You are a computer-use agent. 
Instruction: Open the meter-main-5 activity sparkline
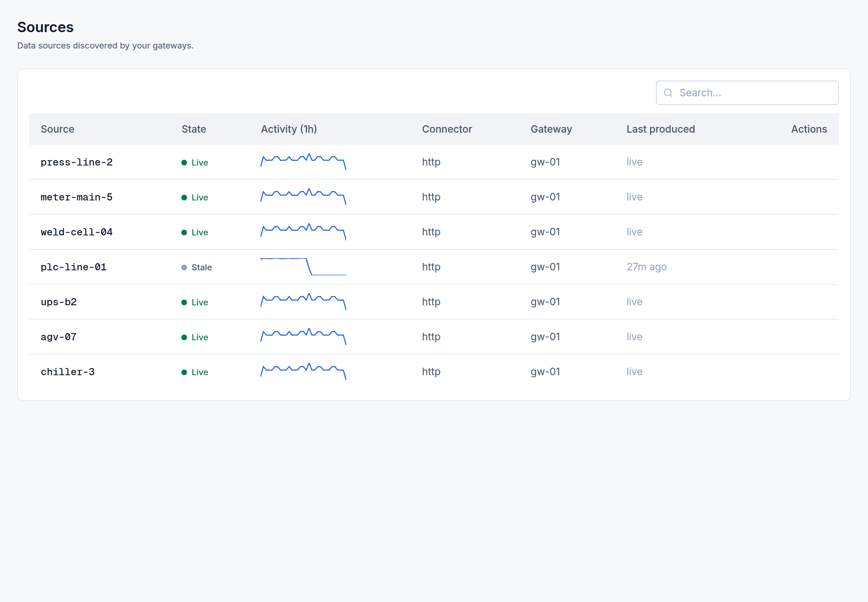coord(303,197)
